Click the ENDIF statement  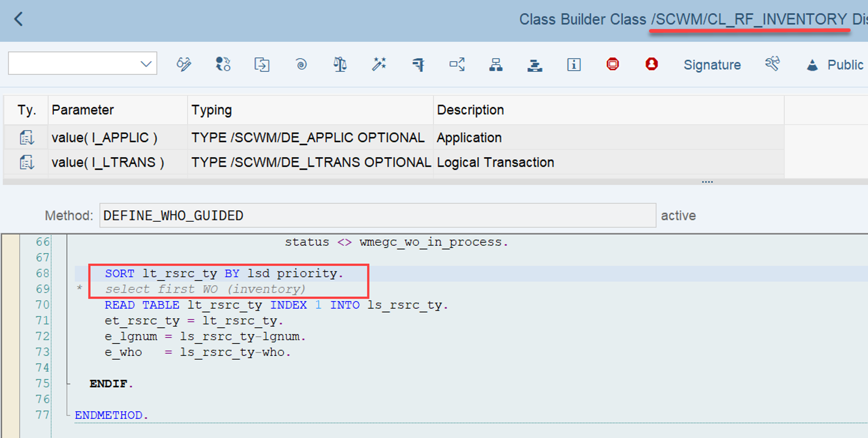point(111,384)
